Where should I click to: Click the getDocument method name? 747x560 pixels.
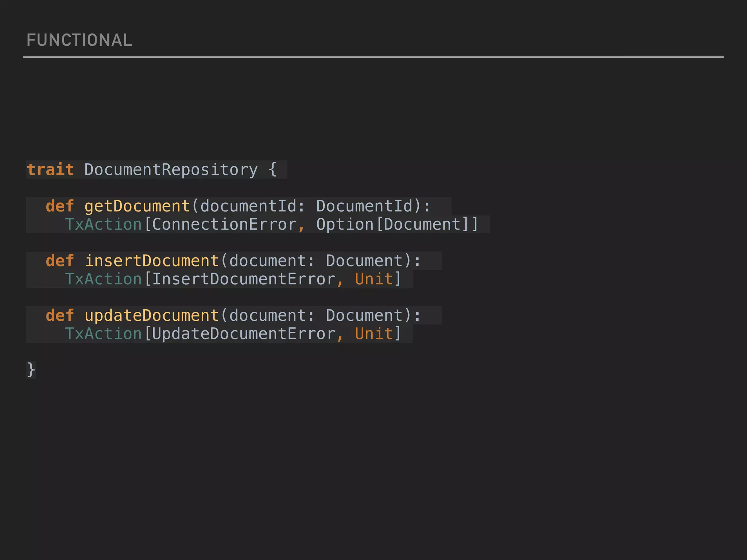point(137,206)
